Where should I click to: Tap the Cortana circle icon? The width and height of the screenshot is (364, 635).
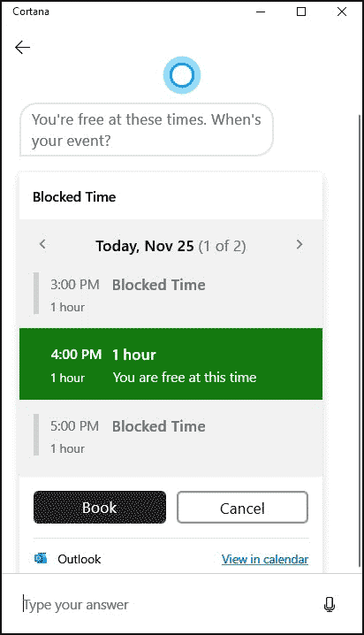pyautogui.click(x=182, y=75)
